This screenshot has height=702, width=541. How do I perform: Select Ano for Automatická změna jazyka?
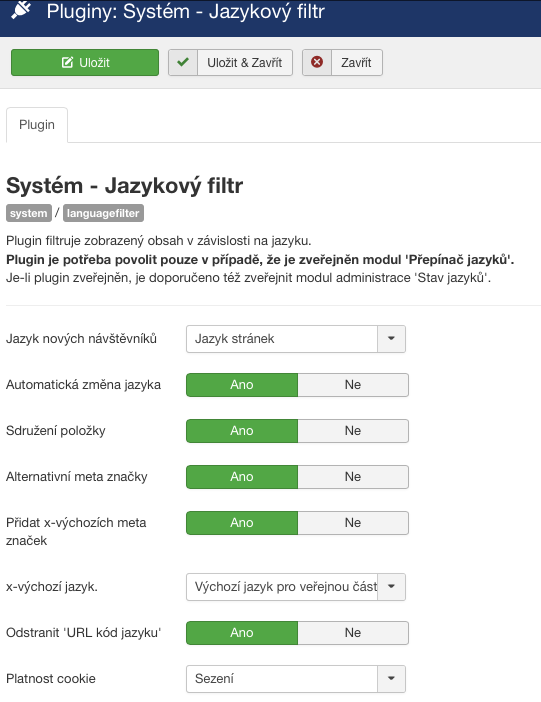coord(242,385)
